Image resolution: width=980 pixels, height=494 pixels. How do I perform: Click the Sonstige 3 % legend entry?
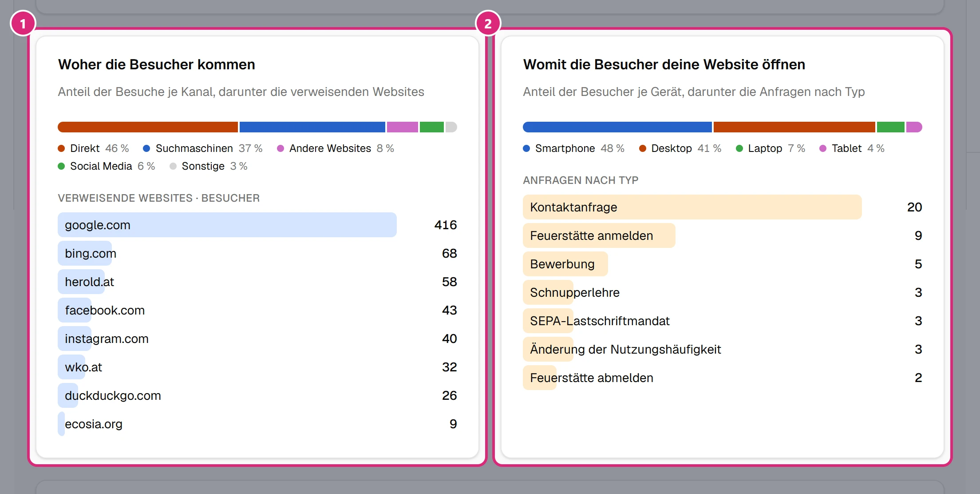click(x=209, y=166)
